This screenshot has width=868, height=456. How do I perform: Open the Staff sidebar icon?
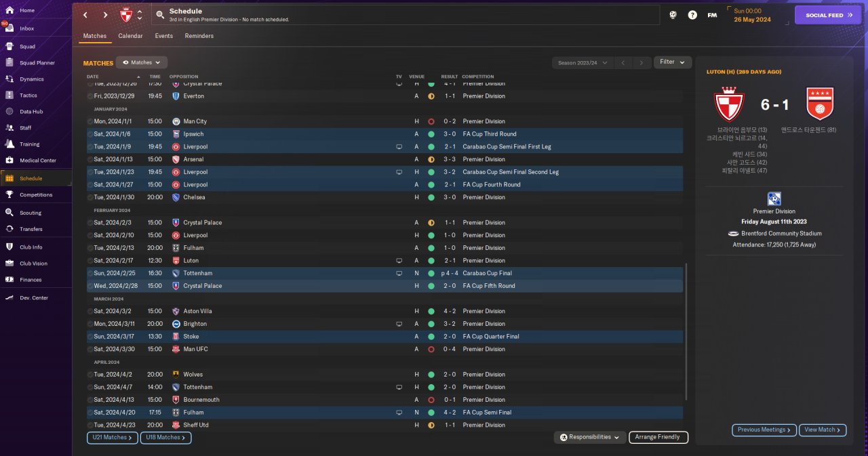(x=9, y=128)
